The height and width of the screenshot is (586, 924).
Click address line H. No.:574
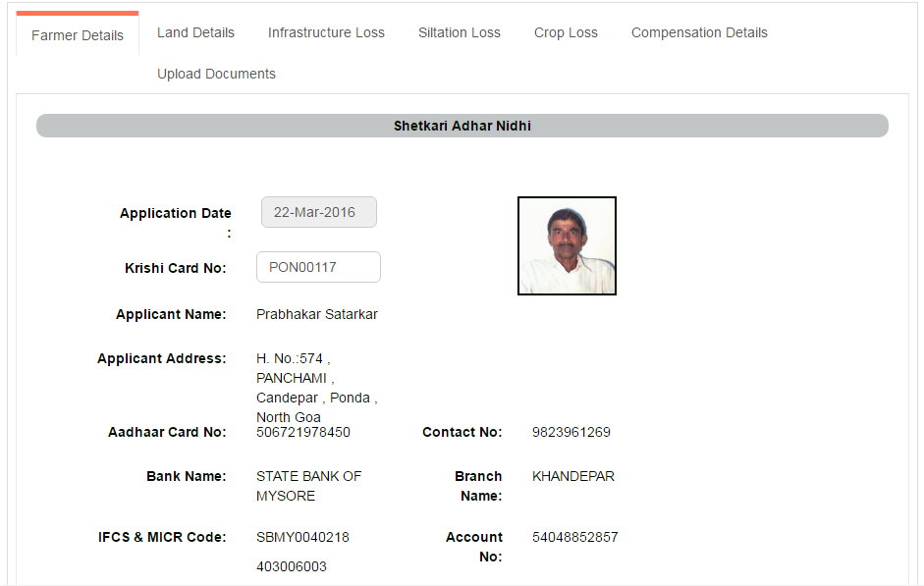pos(293,358)
